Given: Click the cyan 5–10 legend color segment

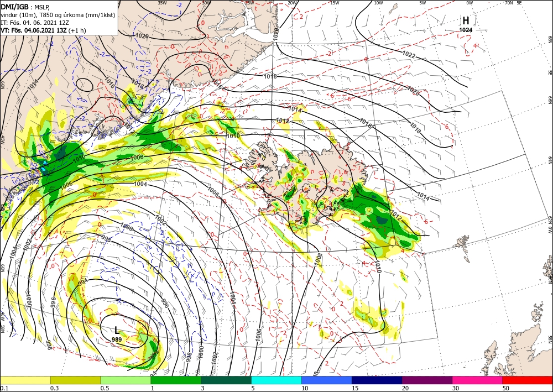Looking at the screenshot, I should pos(276,380).
